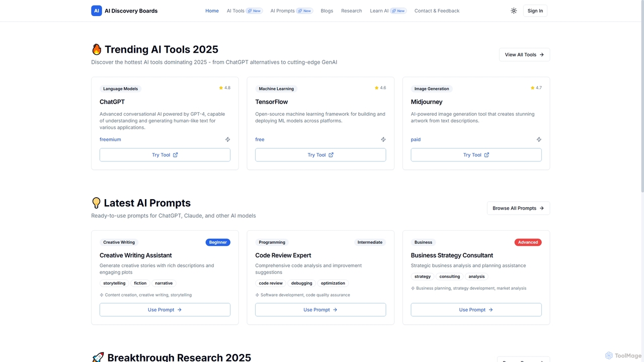
Task: Open Contact & Feedback page
Action: pyautogui.click(x=437, y=11)
